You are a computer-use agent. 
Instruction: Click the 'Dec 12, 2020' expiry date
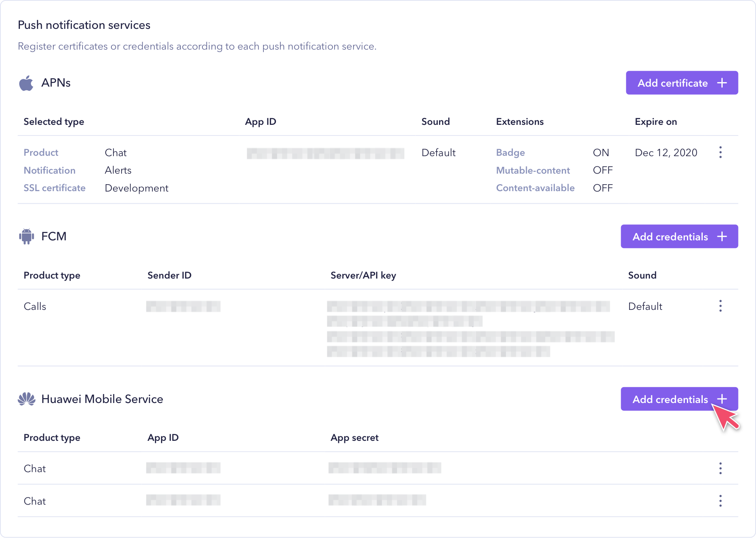[x=666, y=152]
